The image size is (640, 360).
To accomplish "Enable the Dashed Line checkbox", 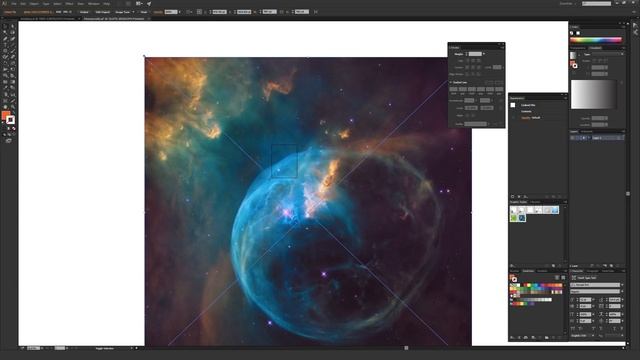I will coord(451,82).
